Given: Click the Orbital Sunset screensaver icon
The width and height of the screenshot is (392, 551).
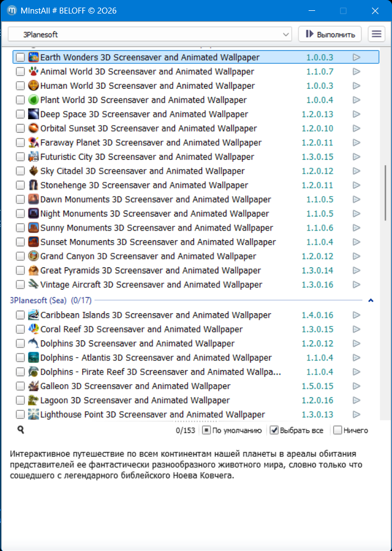Looking at the screenshot, I should tap(34, 128).
